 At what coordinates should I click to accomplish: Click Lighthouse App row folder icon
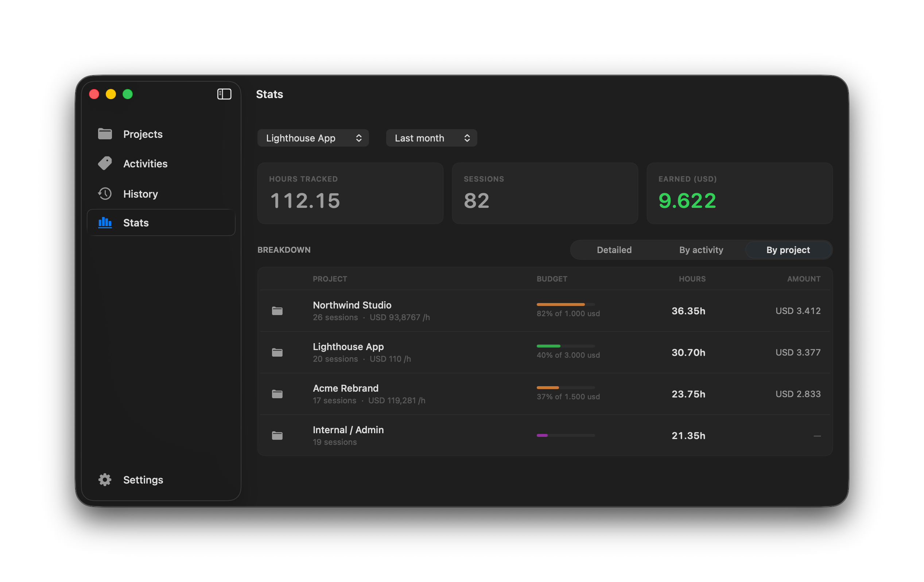point(277,352)
